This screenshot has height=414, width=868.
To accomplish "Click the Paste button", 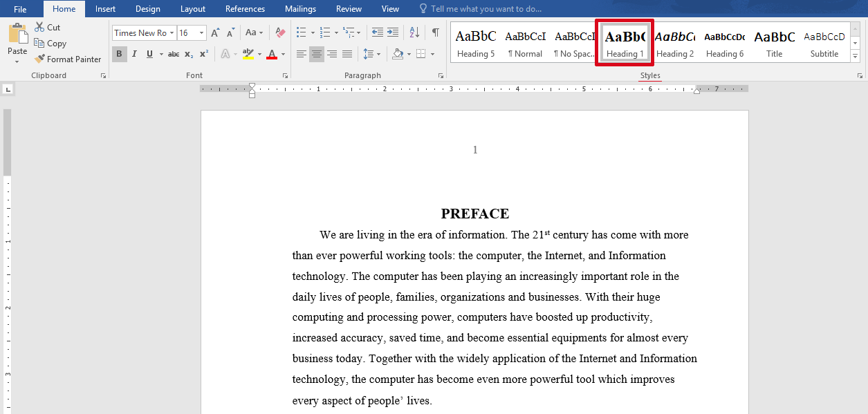I will (x=17, y=44).
